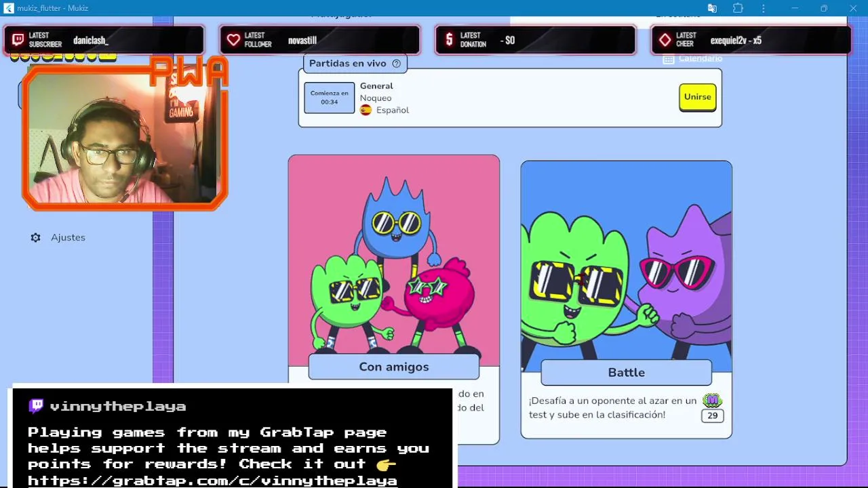The height and width of the screenshot is (488, 868).
Task: Click the diamond icon on Latest Cheer panel
Action: coord(665,40)
